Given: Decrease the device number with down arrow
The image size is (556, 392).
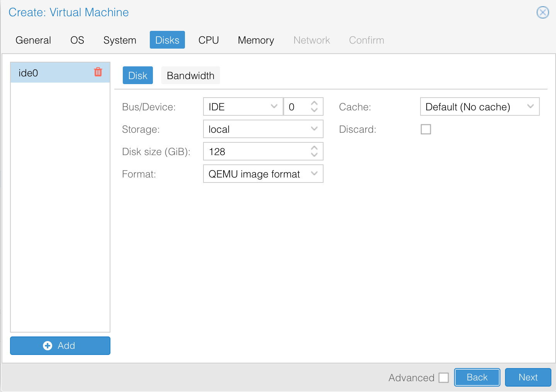Looking at the screenshot, I should pos(314,110).
